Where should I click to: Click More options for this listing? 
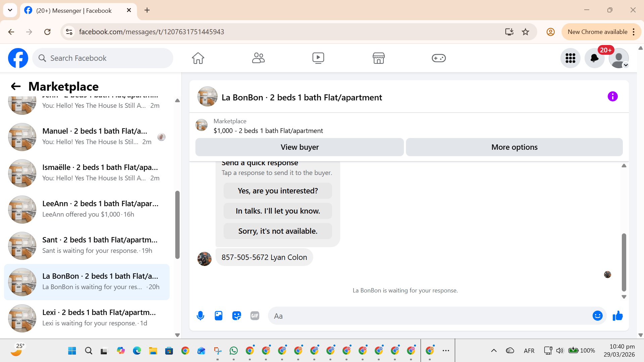514,147
